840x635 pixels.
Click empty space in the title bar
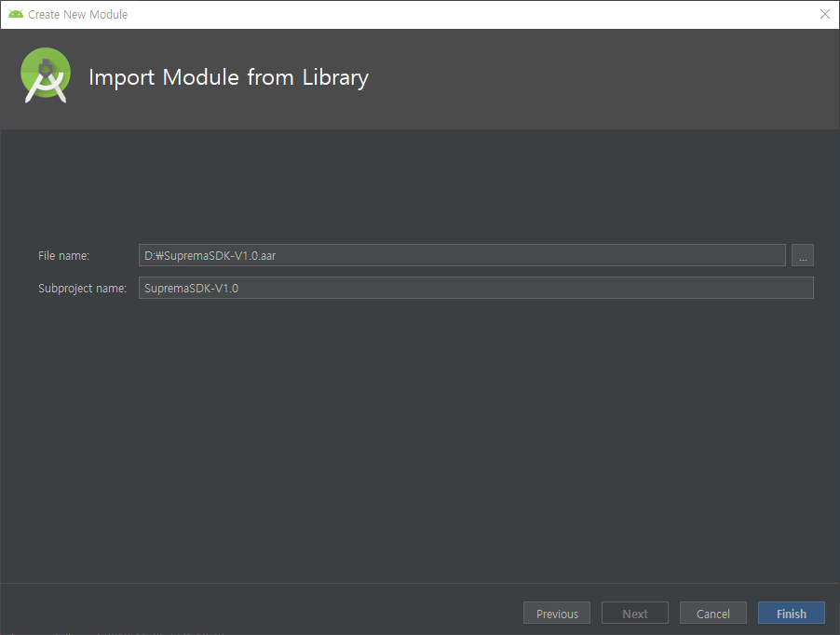point(466,14)
